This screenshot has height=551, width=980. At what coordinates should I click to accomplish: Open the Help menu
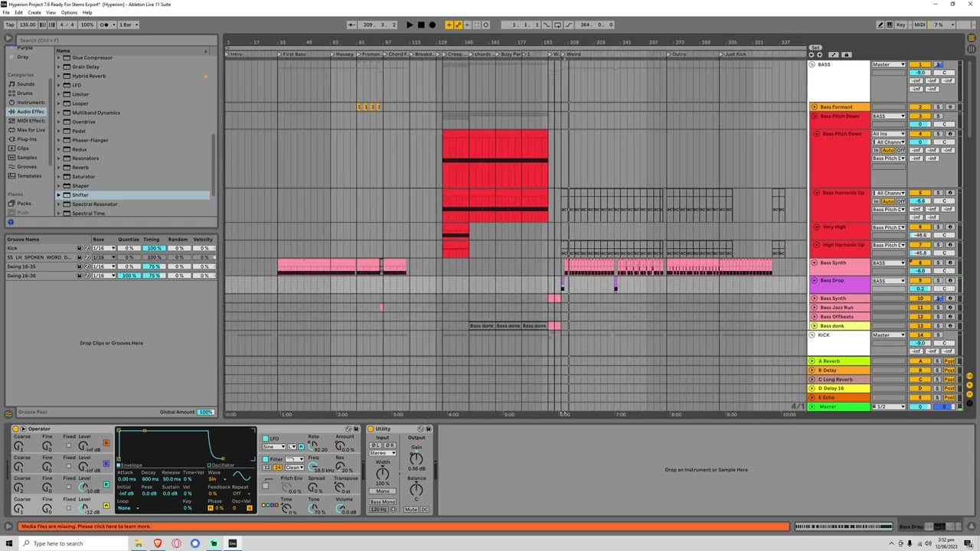coord(87,12)
